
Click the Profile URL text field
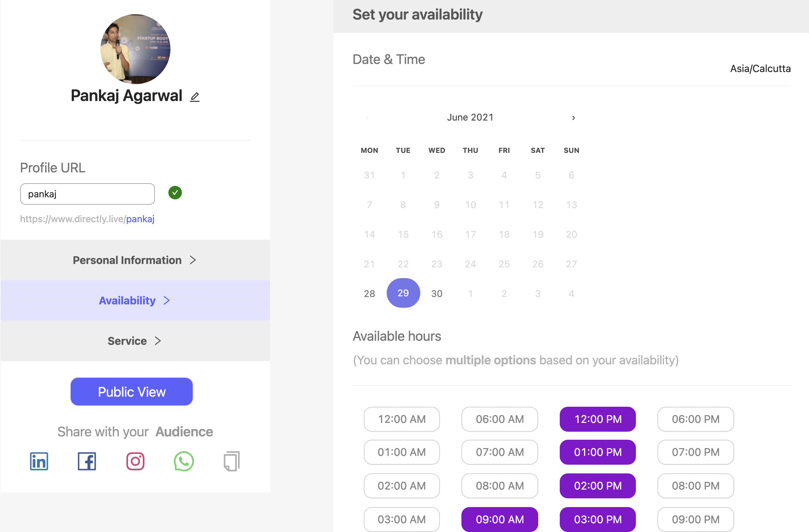tap(87, 194)
